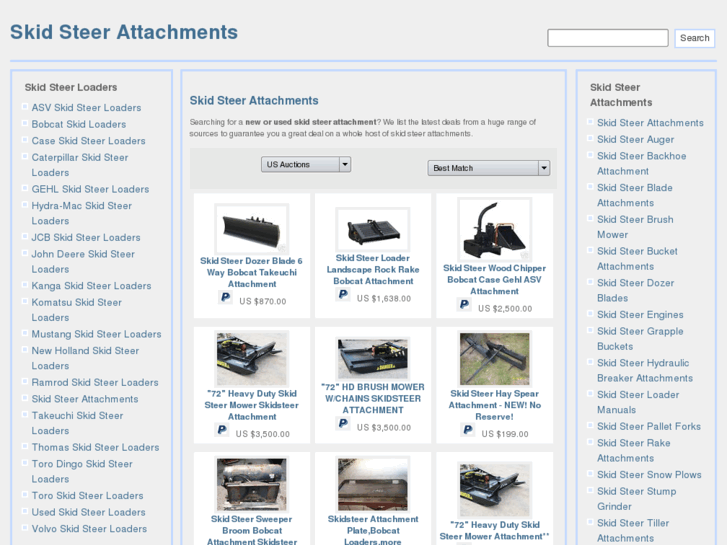The height and width of the screenshot is (545, 727).
Task: Go to Mustang Skid Steer Loaders
Action: point(96,334)
